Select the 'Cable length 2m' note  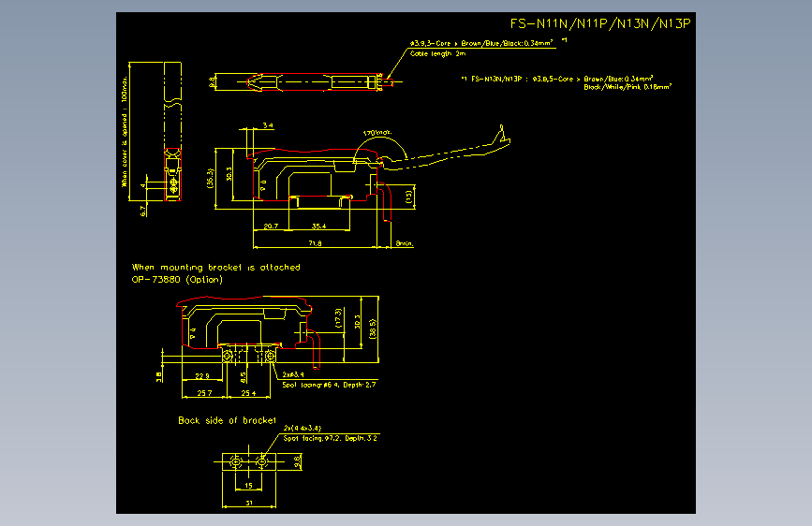tap(437, 53)
